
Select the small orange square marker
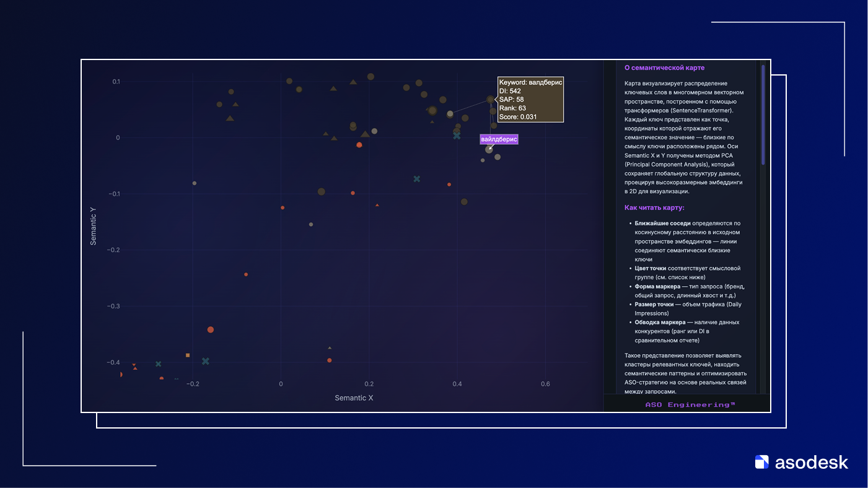(188, 355)
